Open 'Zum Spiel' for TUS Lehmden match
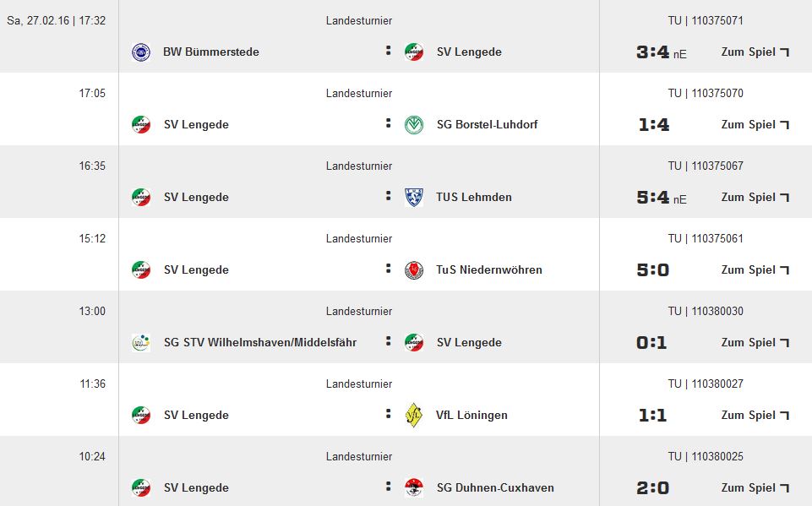This screenshot has height=506, width=812. pyautogui.click(x=755, y=198)
